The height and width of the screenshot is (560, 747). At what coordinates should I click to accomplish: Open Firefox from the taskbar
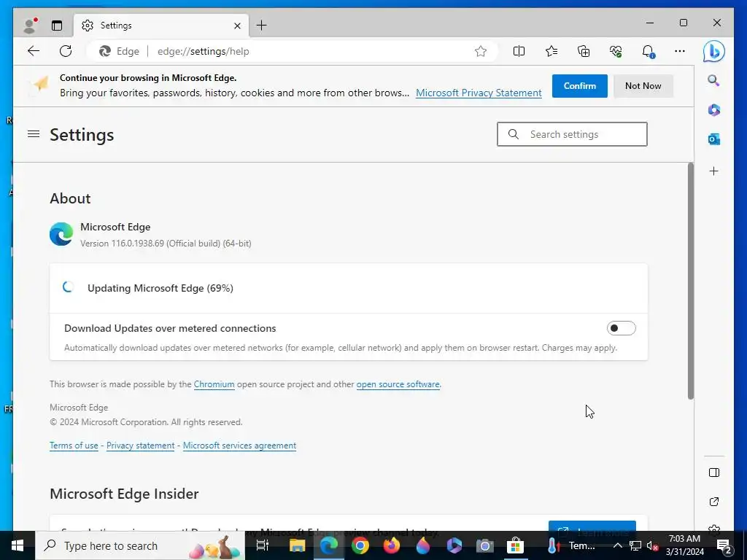click(392, 545)
